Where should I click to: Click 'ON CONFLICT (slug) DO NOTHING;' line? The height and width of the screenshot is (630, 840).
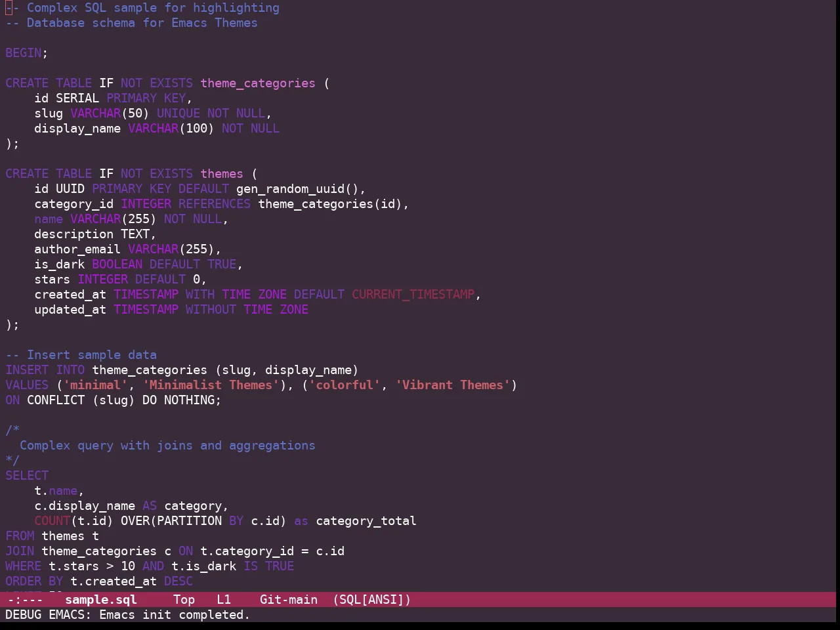(x=114, y=400)
